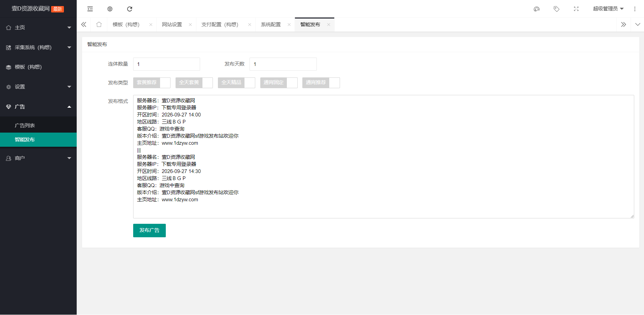Grab the textarea resize handle

pyautogui.click(x=632, y=216)
